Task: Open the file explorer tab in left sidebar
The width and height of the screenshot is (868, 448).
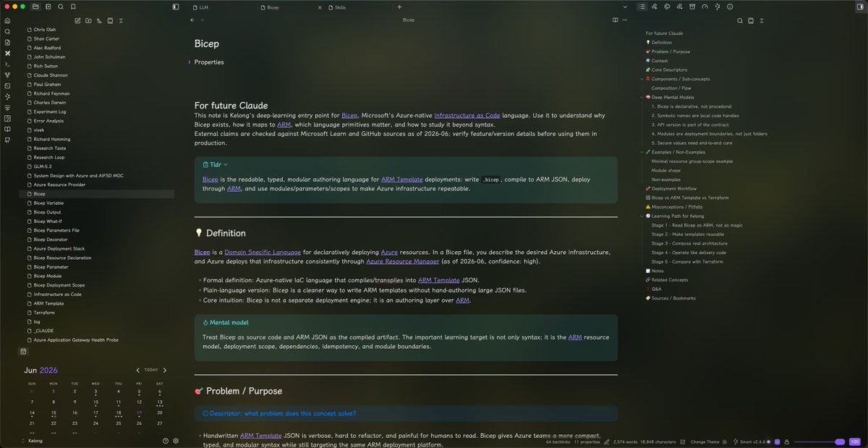Action: [35, 7]
